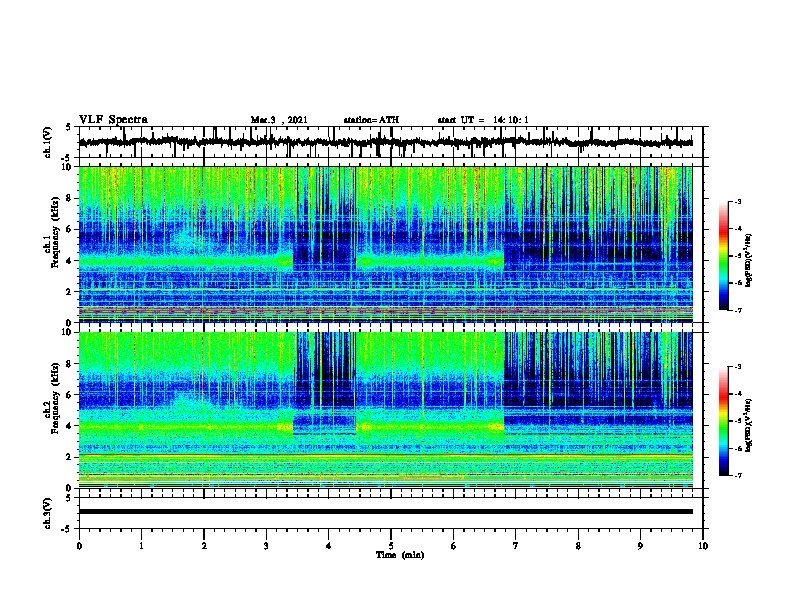
Task: Click the ch.2 color bar log(PSD) unit label
Action: click(749, 424)
